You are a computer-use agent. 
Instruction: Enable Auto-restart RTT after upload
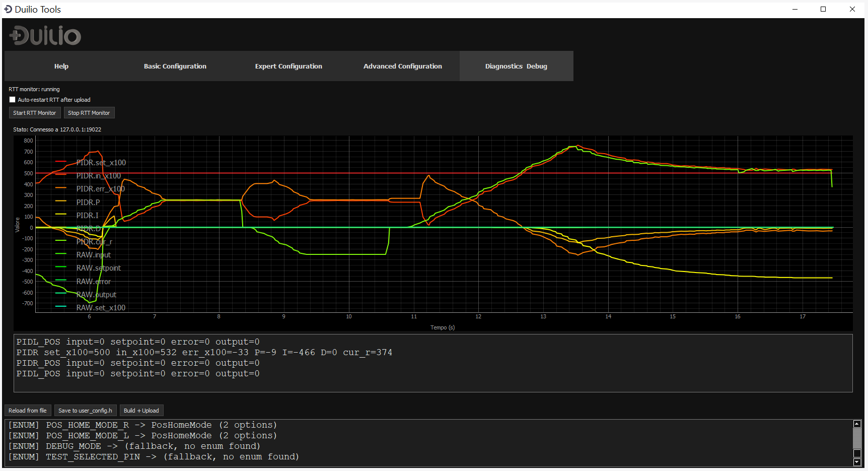point(13,99)
